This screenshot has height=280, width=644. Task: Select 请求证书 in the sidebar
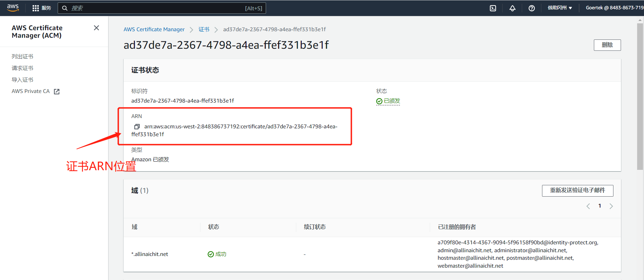click(22, 68)
